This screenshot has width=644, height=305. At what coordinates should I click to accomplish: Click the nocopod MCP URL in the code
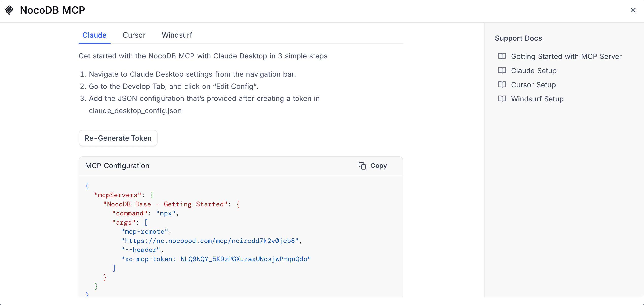(x=210, y=241)
